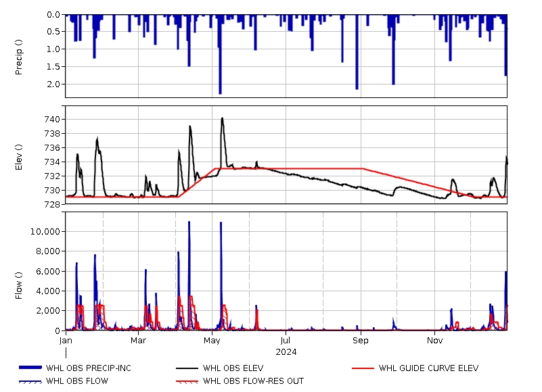This screenshot has height=392, width=542.
Task: Select the blue bar swatch for WHL OBS PRECIP-INC
Action: [x=30, y=368]
